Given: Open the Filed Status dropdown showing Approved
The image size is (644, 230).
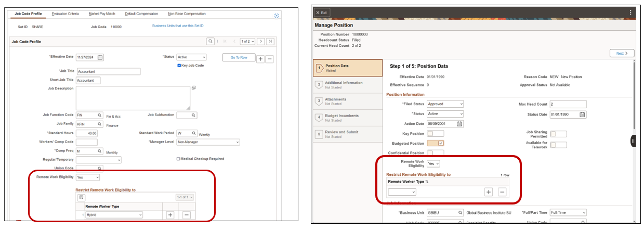Looking at the screenshot, I should 445,104.
